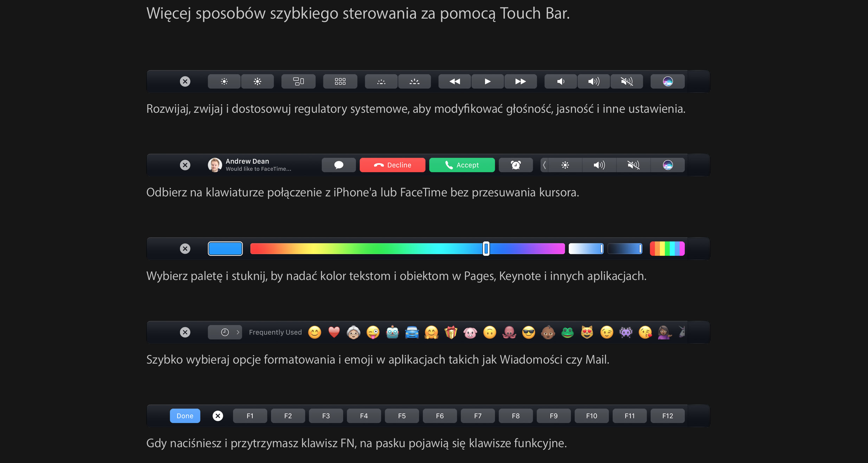
Task: Pick the gift box emoji
Action: point(451,332)
